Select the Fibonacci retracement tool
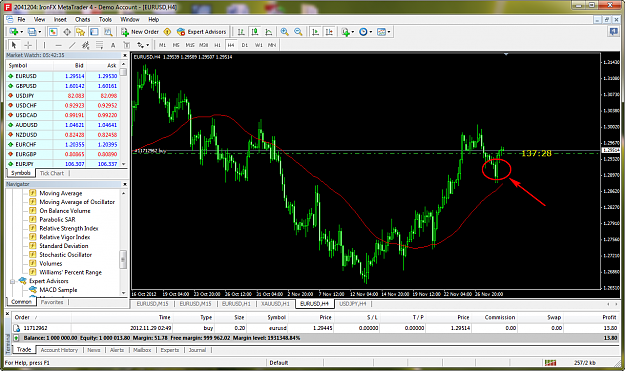 pos(99,45)
